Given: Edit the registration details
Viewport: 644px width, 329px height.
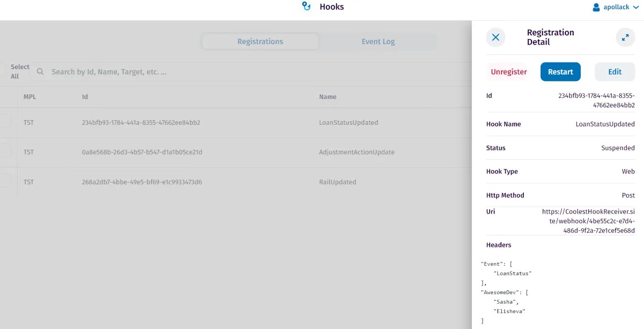Looking at the screenshot, I should coord(614,72).
